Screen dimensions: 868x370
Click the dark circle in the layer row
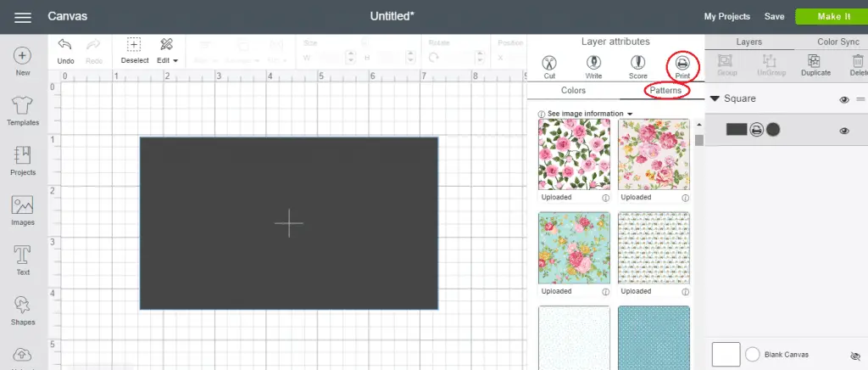pos(773,130)
